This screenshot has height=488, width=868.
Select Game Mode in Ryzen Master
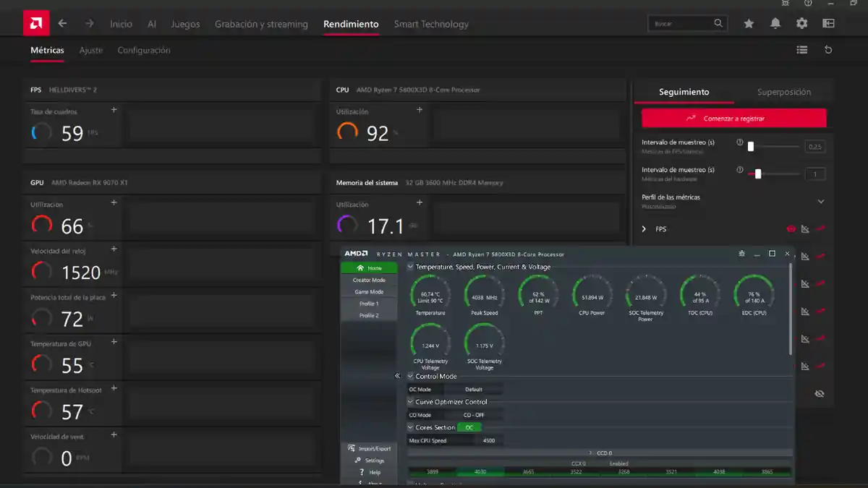[x=369, y=291]
